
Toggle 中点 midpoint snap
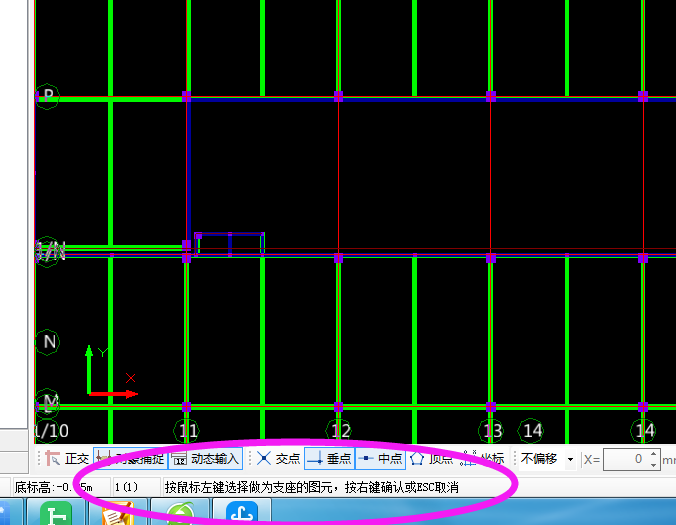click(380, 459)
